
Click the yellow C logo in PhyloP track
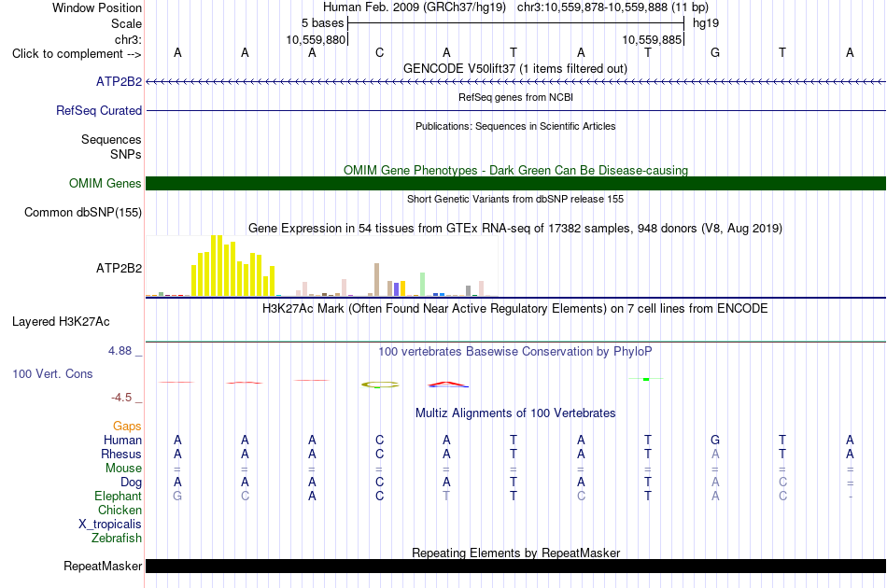coord(380,385)
